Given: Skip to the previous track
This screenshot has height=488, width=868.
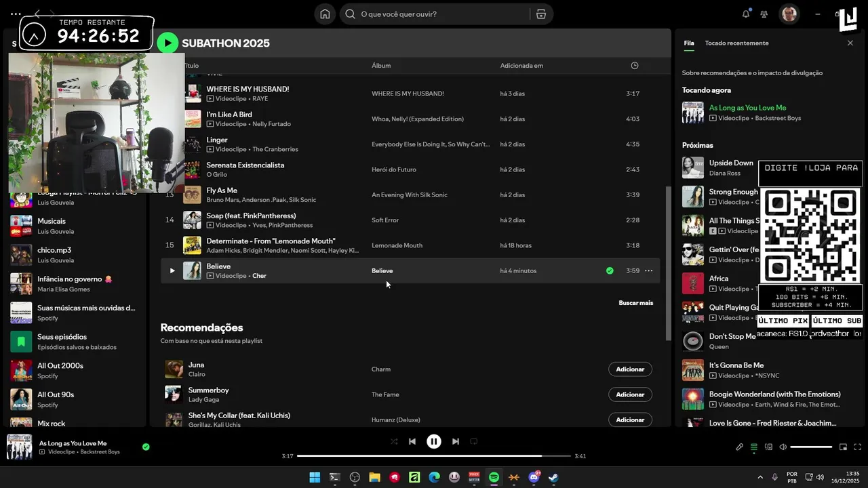Looking at the screenshot, I should coord(412,441).
